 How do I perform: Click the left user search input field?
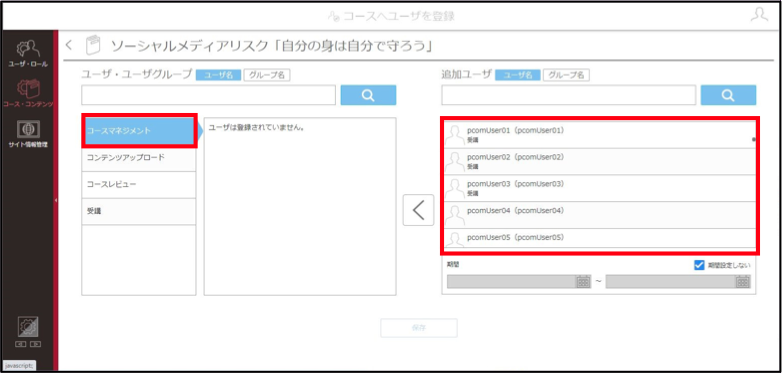pyautogui.click(x=208, y=95)
